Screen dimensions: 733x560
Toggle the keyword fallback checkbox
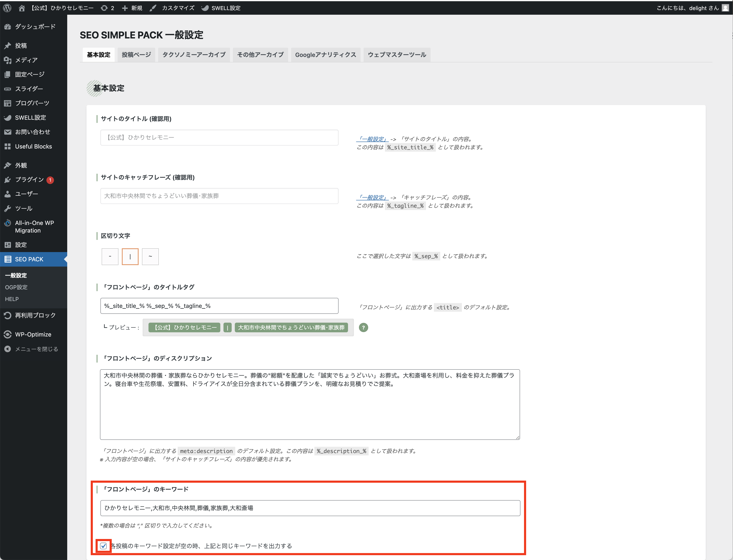[103, 546]
